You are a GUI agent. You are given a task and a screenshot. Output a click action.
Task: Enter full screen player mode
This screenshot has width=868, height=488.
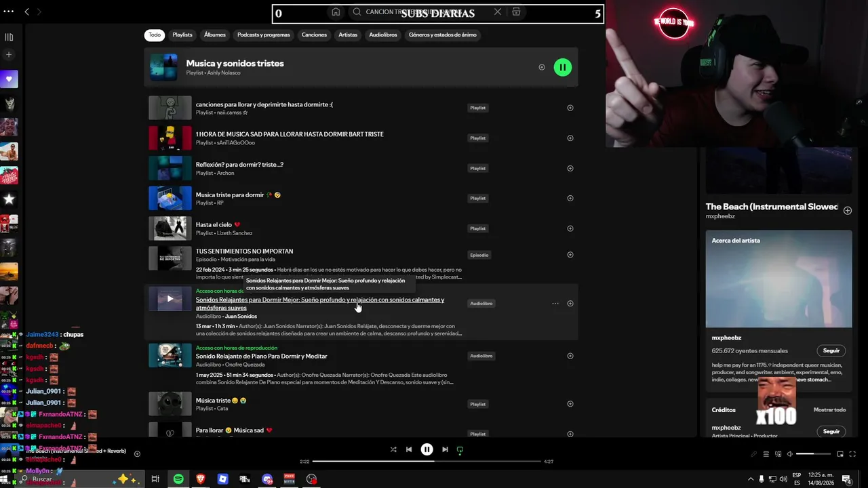pos(853,454)
